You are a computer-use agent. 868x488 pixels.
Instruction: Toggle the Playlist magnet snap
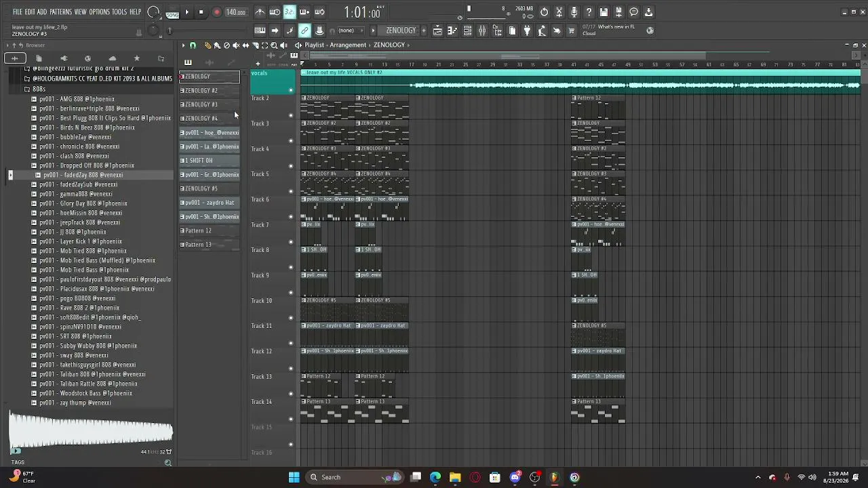click(x=193, y=45)
